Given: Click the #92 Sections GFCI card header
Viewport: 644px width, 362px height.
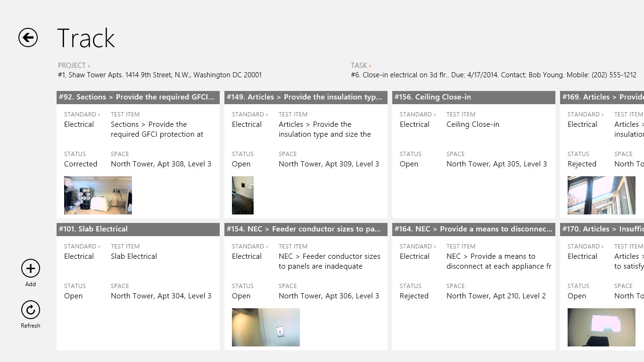Looking at the screenshot, I should tap(138, 97).
